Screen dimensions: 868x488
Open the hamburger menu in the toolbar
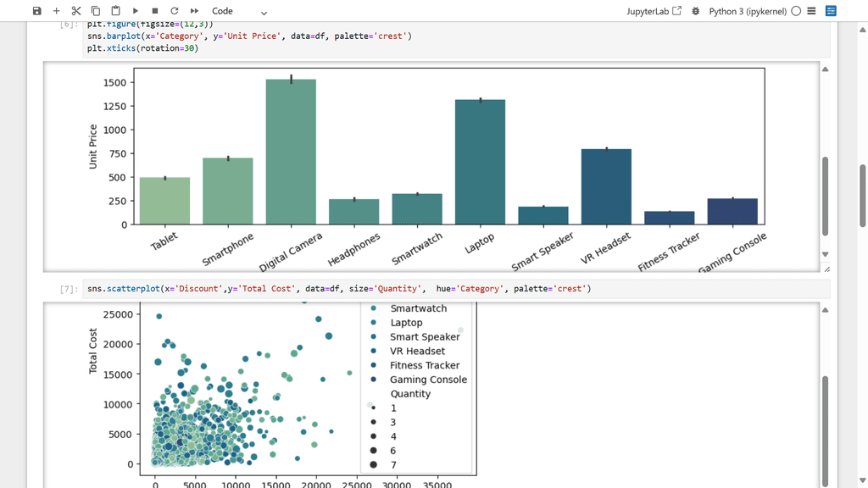point(811,11)
